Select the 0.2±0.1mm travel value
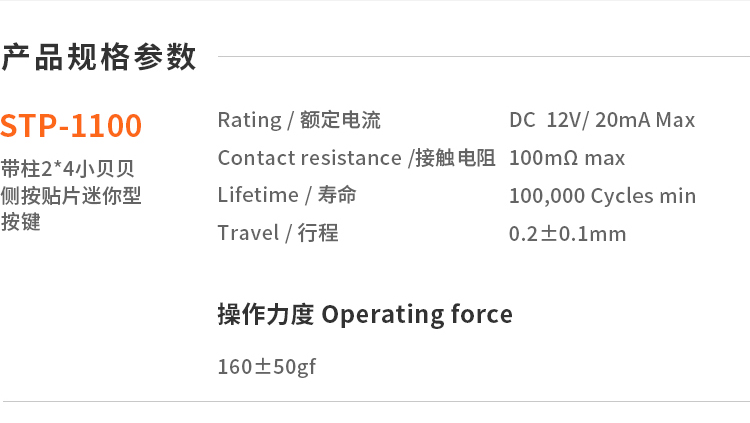The height and width of the screenshot is (423, 750). point(567,234)
